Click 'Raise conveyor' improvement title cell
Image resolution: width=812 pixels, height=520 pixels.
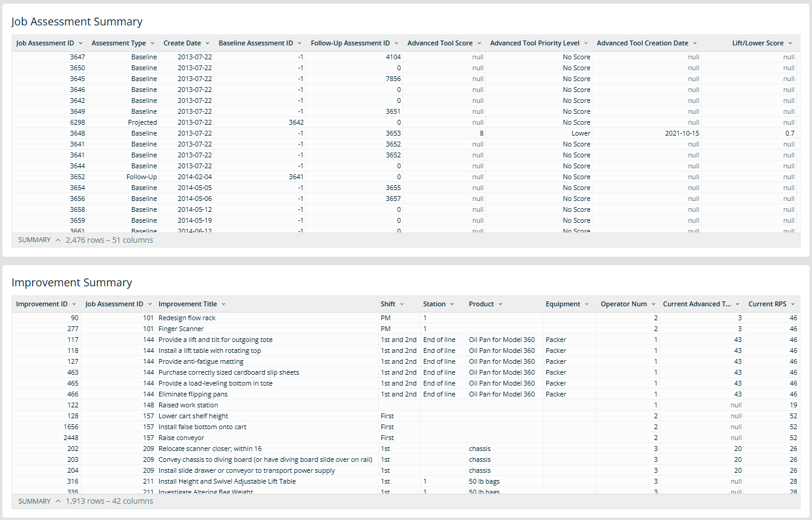[182, 438]
